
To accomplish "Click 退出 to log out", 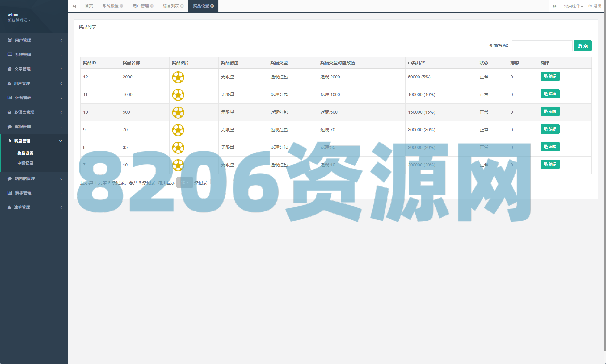I will tap(595, 6).
